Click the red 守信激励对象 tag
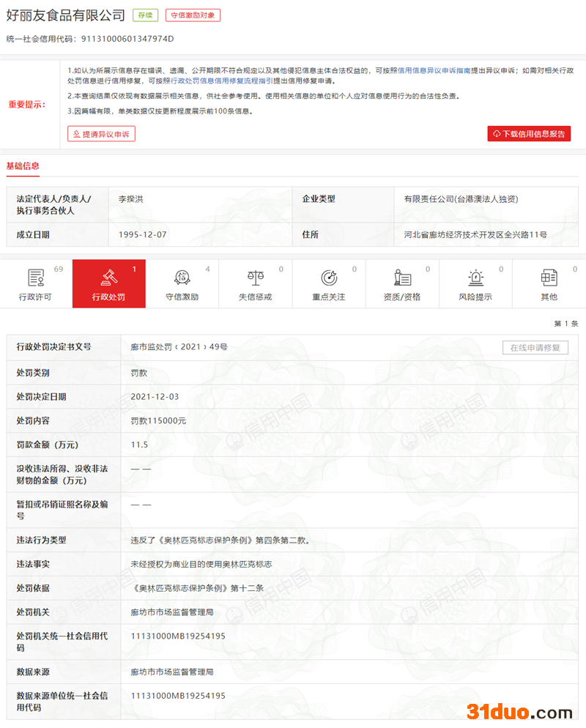Viewport: 586px width, 728px height. point(193,15)
